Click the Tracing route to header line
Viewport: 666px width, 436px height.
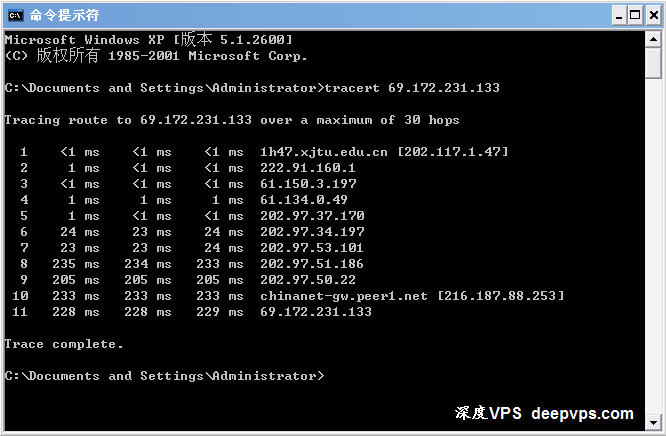coord(232,120)
